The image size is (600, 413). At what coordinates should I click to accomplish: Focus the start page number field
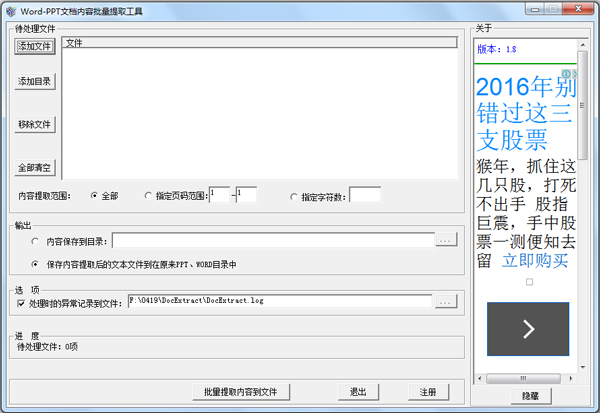click(220, 195)
